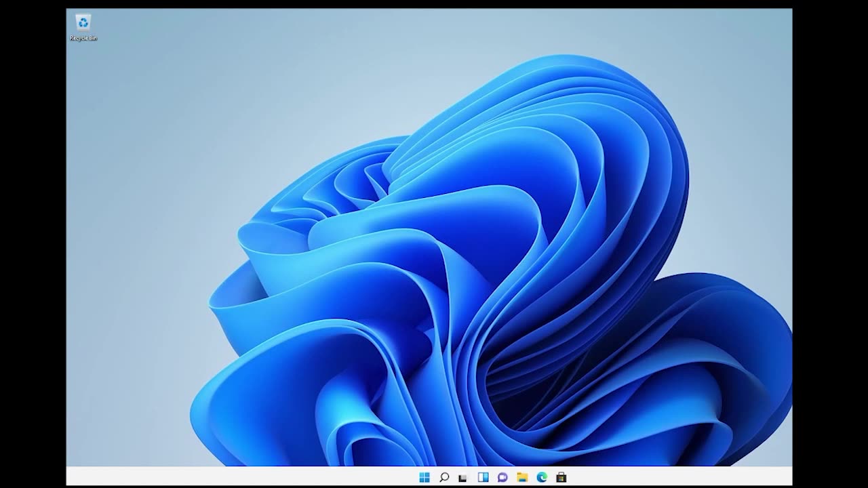This screenshot has height=488, width=868.
Task: Open the Windows Start menu
Action: 425,477
